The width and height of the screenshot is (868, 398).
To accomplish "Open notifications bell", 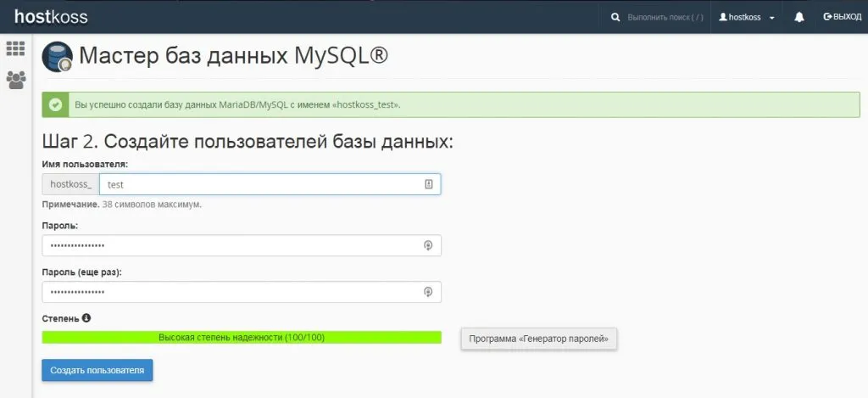I will click(798, 17).
